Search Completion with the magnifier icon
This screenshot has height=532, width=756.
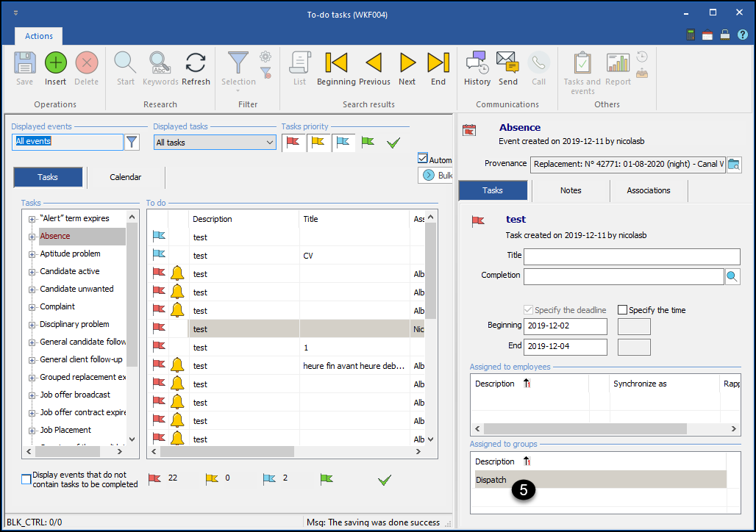732,276
